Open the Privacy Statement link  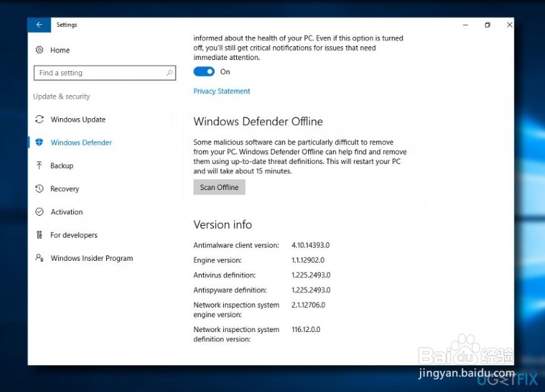point(221,91)
